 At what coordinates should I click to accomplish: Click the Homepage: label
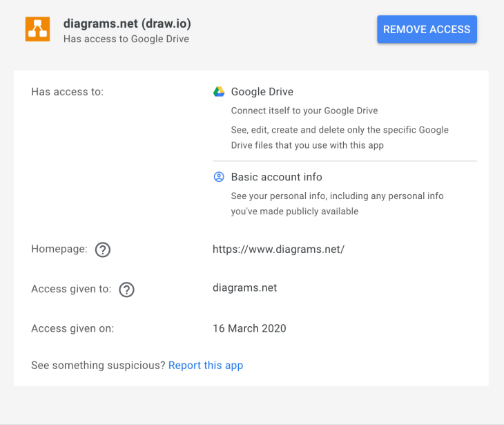point(59,249)
